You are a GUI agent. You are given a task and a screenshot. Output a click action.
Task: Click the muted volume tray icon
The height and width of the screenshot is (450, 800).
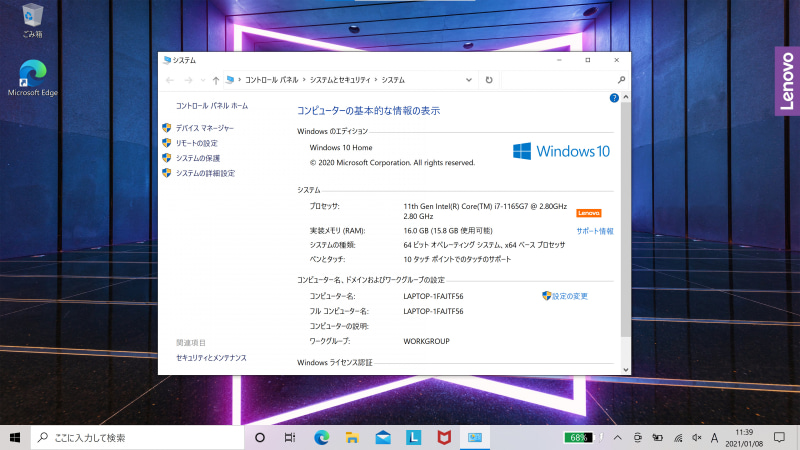point(696,437)
